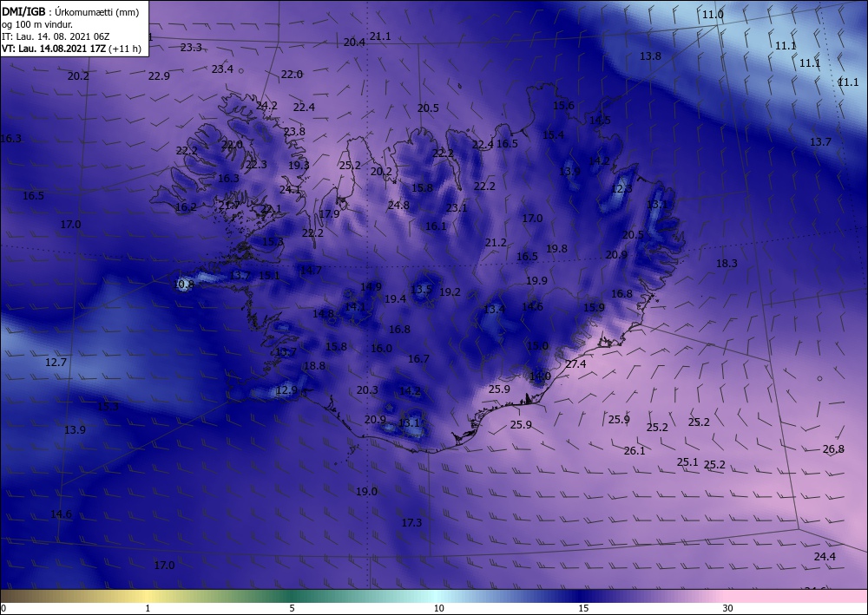Click the 24.1 value in the Westfjords
Image resolution: width=868 pixels, height=615 pixels.
click(290, 190)
